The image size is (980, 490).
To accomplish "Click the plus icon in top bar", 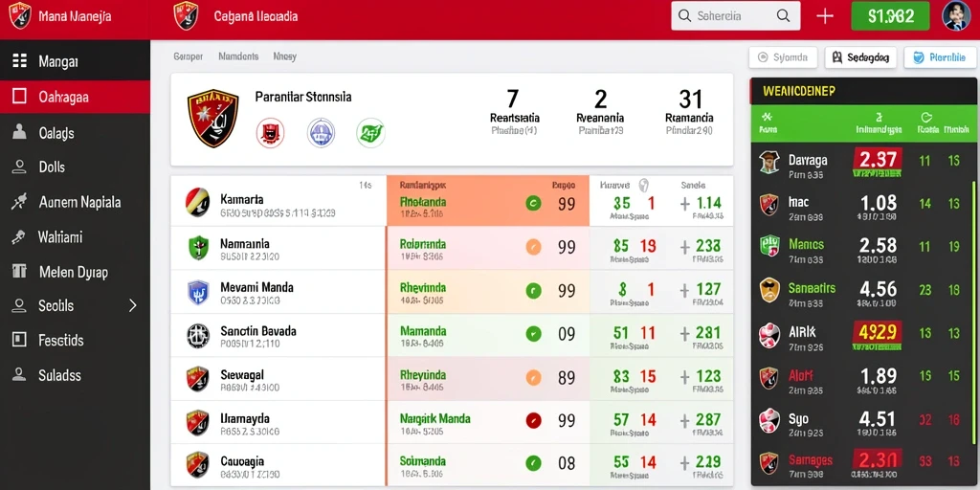I will [x=825, y=16].
